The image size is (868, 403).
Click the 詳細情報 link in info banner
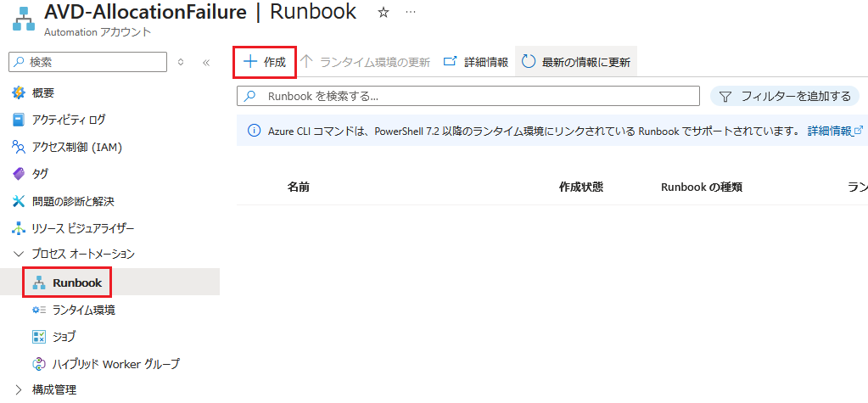tap(834, 131)
